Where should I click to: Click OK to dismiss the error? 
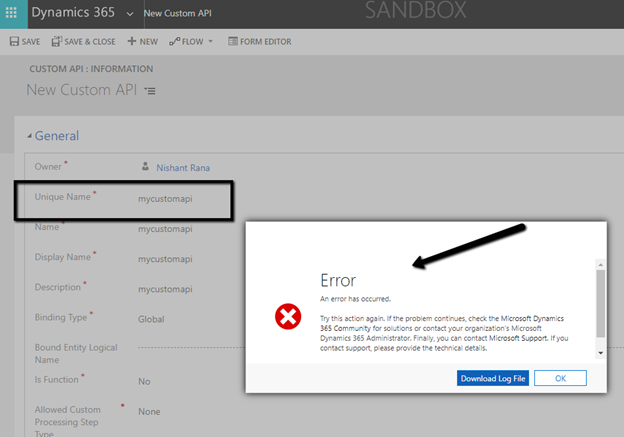click(560, 378)
